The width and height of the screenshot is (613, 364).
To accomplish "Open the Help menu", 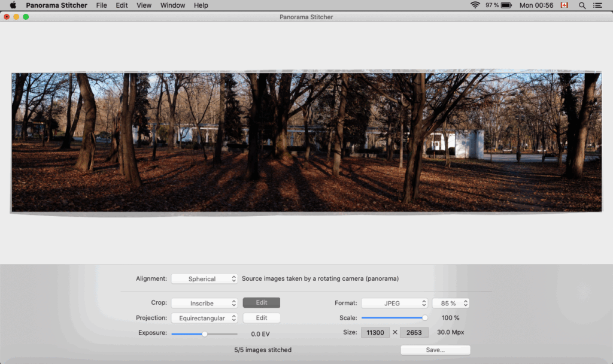I will tap(201, 5).
